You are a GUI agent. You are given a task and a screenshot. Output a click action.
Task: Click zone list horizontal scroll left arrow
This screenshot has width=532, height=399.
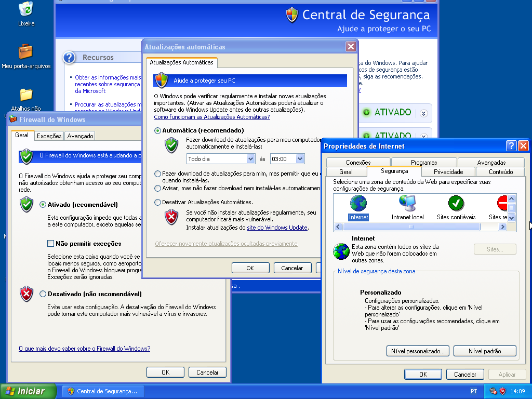(x=338, y=227)
